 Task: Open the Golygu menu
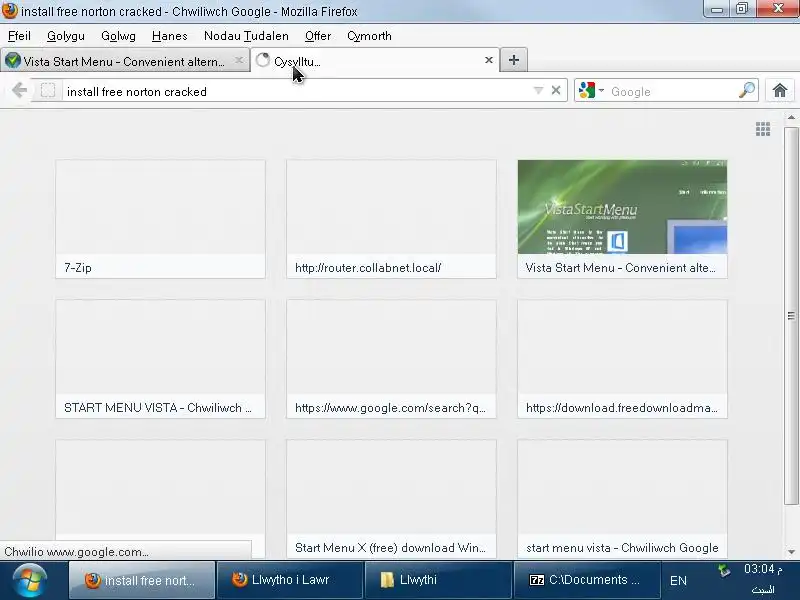point(66,36)
